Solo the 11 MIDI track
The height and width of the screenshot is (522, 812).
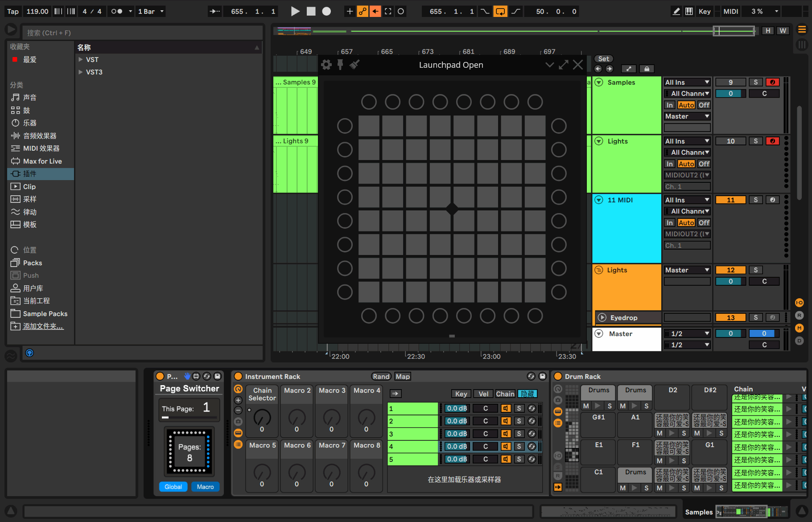point(755,200)
